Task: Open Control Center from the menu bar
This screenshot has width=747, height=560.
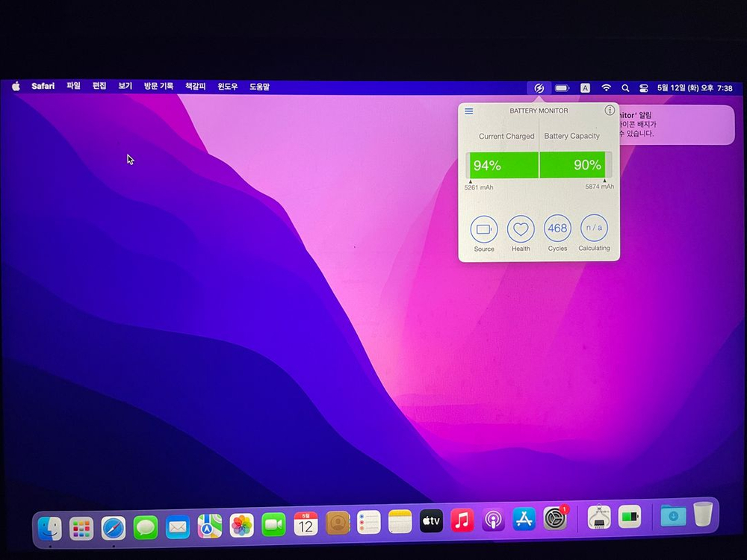Action: coord(644,88)
